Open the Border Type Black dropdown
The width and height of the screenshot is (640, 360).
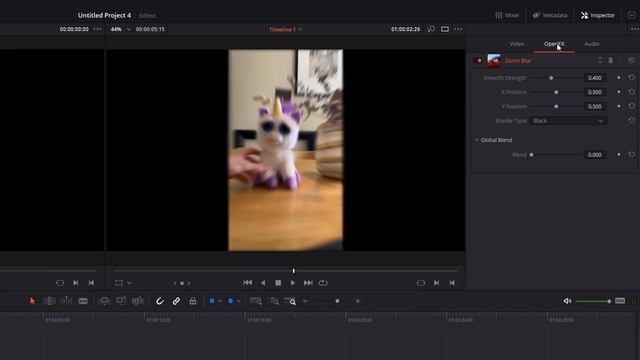568,121
